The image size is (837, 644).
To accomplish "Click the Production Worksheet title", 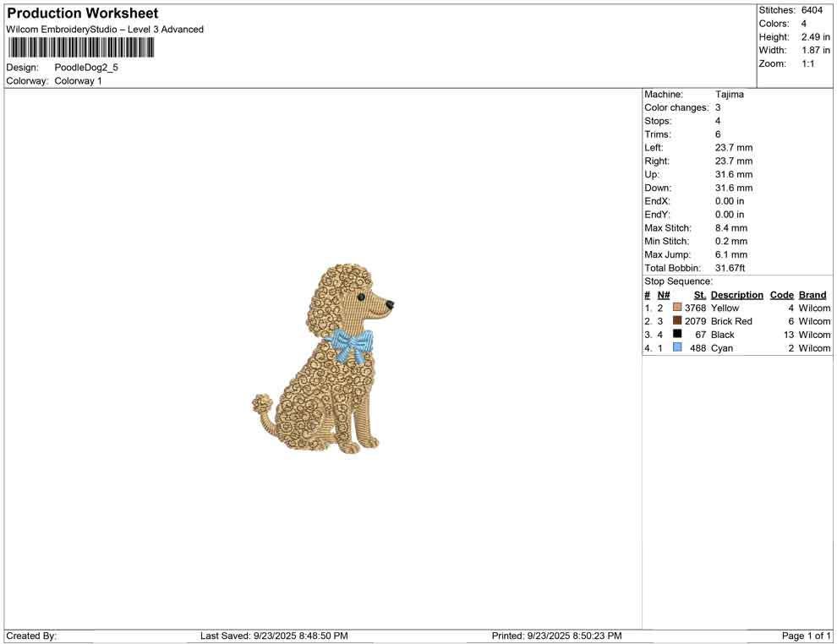I will [82, 13].
